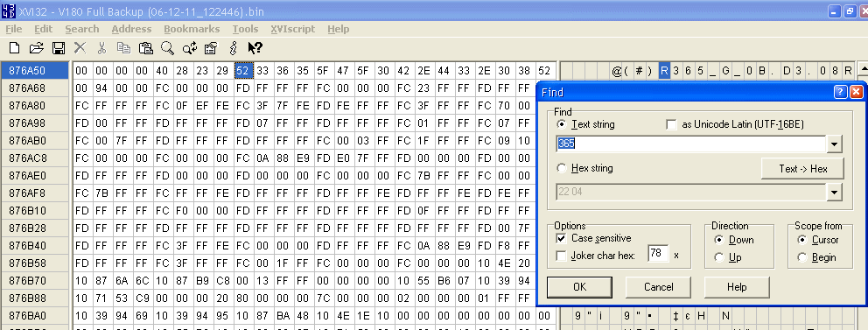Viewport: 868px width, 330px height.
Task: Select address row 876B40
Action: 35,245
